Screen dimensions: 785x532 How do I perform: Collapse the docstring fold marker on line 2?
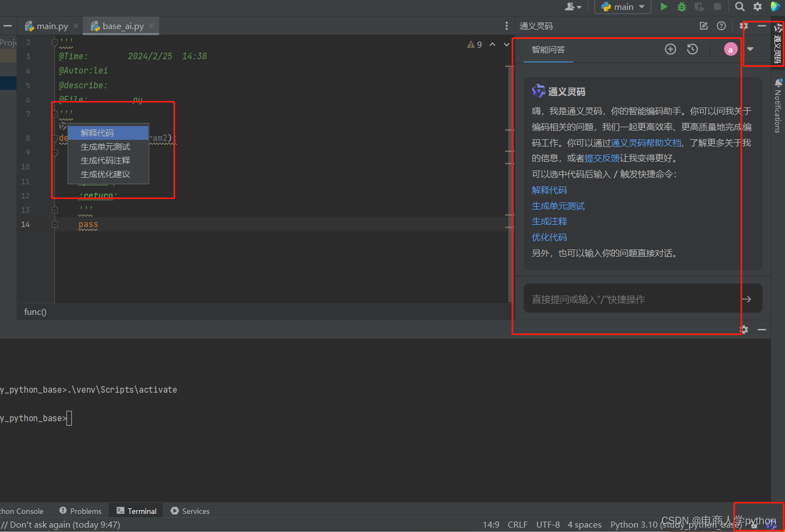click(x=55, y=42)
